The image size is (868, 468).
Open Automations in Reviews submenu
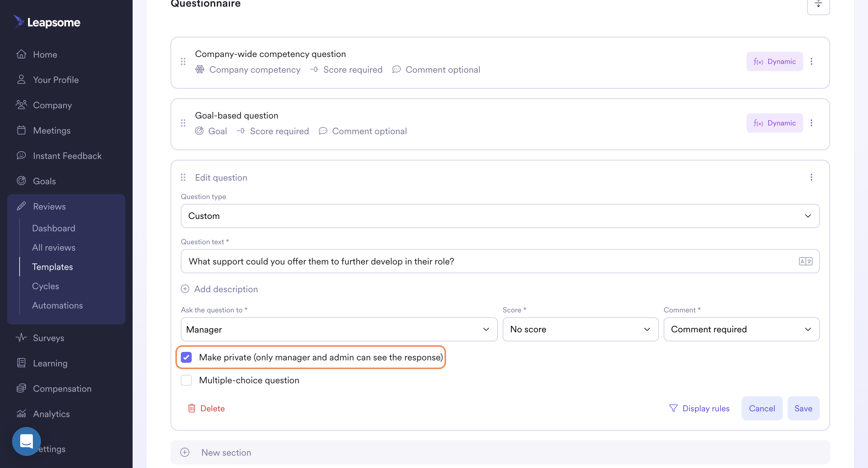[57, 305]
